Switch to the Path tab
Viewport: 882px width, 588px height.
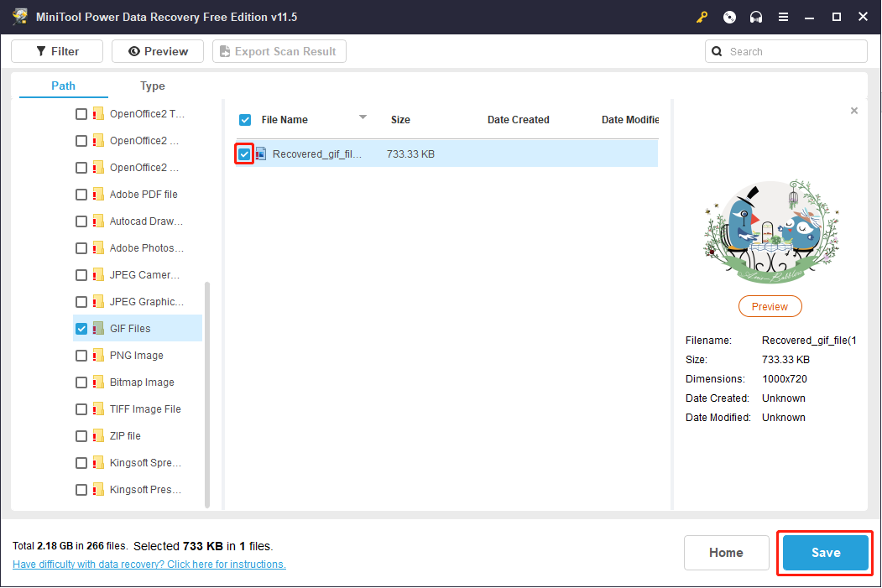click(63, 86)
